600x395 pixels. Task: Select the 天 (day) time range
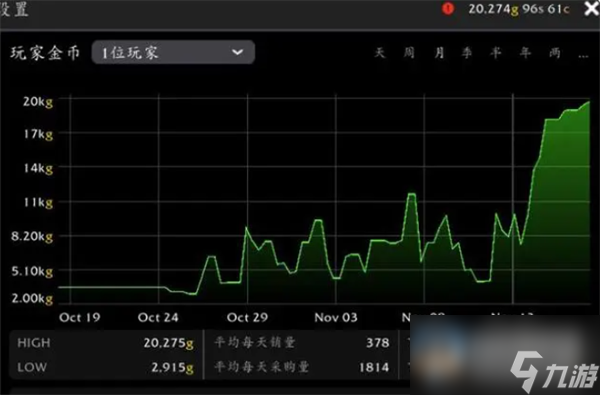(x=380, y=52)
